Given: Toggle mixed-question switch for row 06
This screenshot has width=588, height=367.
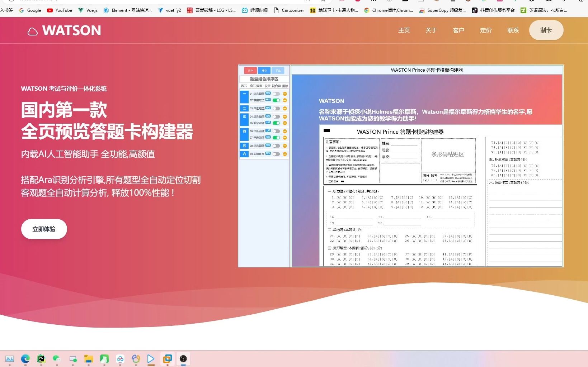Looking at the screenshot, I should 276,131.
